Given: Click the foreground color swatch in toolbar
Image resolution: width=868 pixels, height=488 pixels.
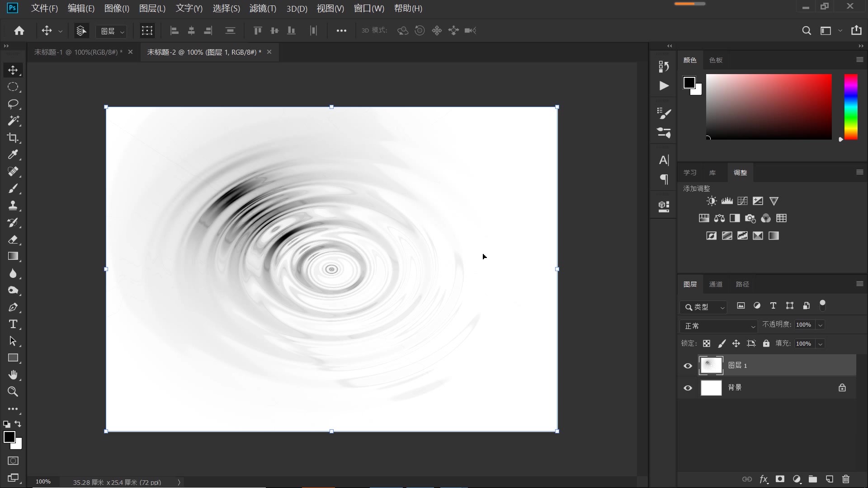Looking at the screenshot, I should [9, 436].
